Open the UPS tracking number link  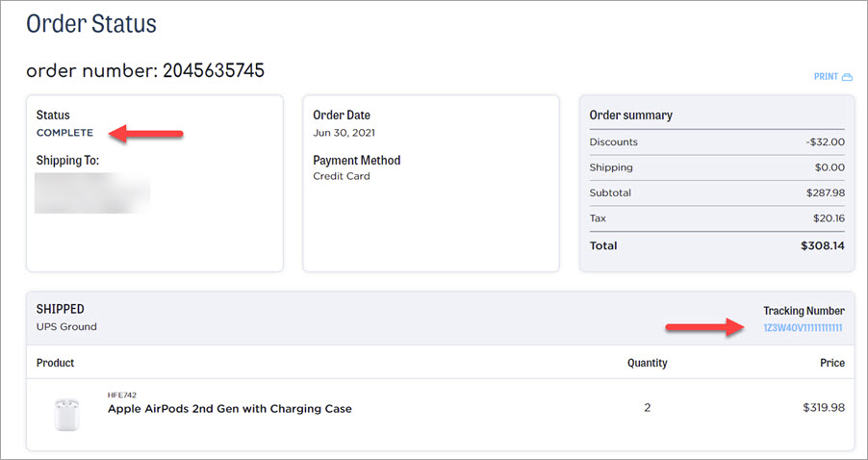[x=803, y=328]
